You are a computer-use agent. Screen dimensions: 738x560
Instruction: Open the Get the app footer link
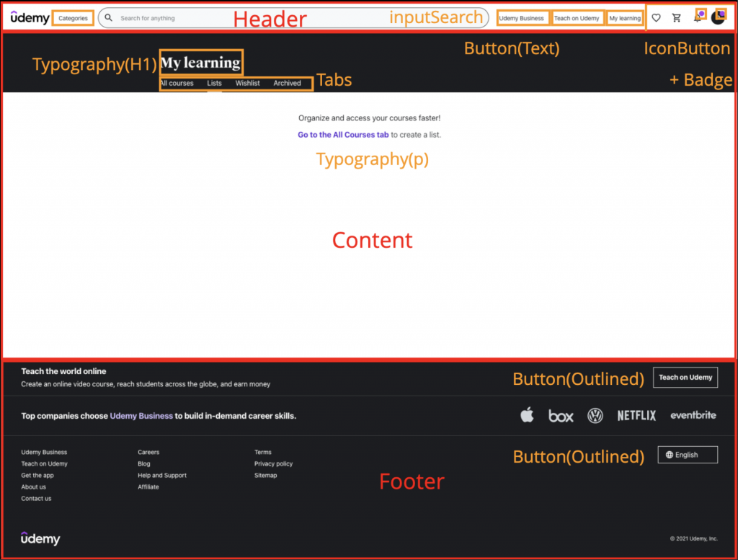point(37,475)
